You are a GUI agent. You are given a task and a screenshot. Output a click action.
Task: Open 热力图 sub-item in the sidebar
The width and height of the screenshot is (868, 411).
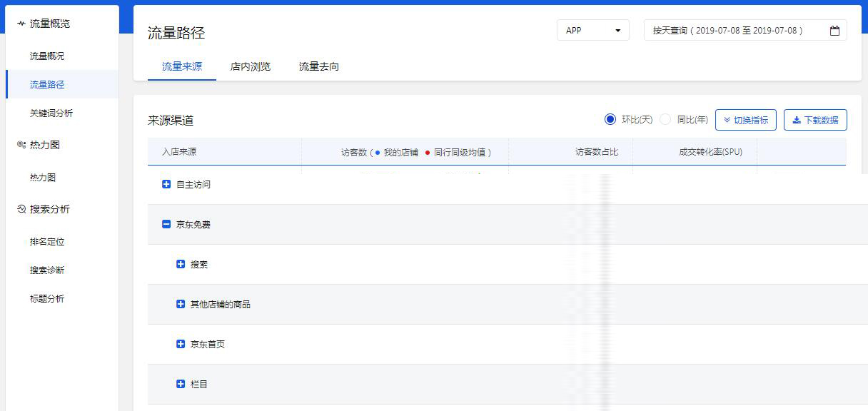(43, 177)
